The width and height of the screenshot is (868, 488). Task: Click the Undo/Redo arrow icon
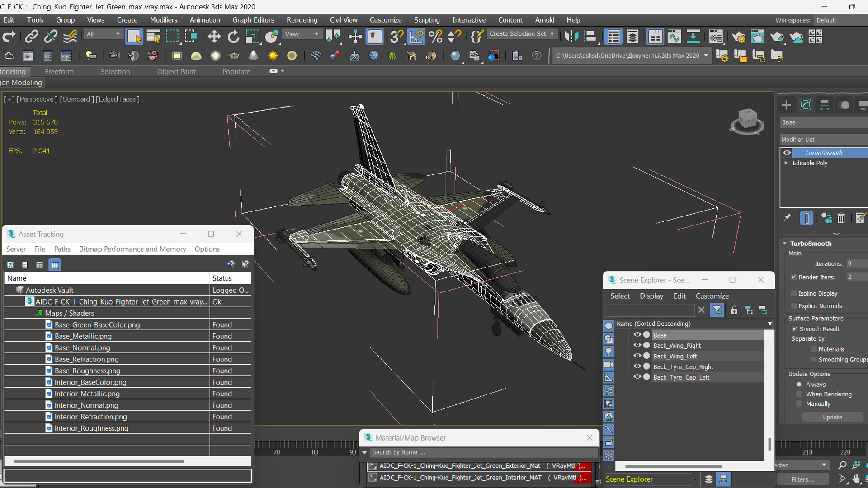9,36
